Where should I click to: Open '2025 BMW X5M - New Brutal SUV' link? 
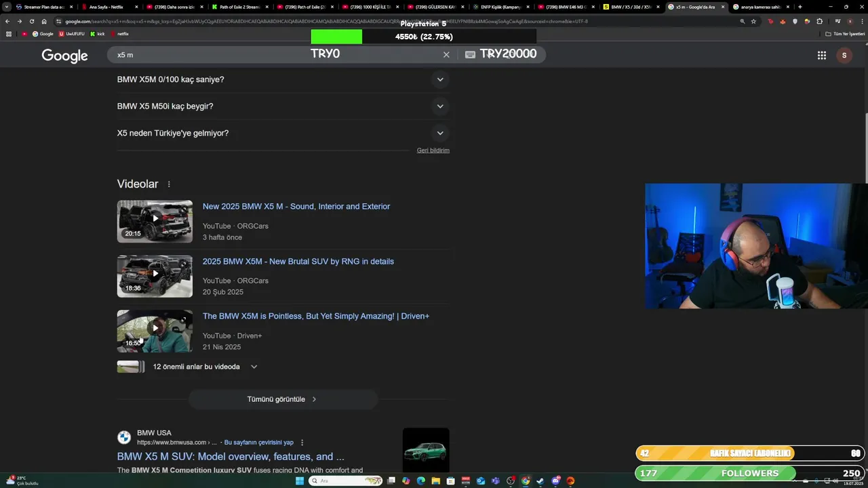[x=298, y=261]
